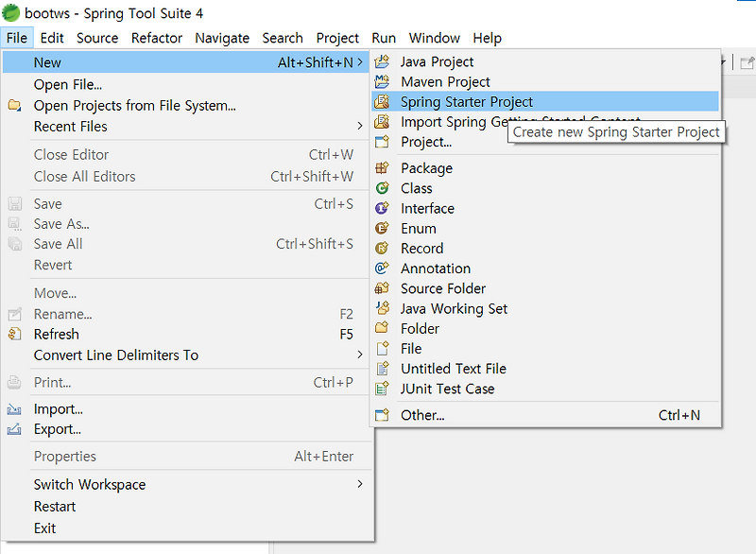Open the Project menu in menu bar

tap(337, 39)
